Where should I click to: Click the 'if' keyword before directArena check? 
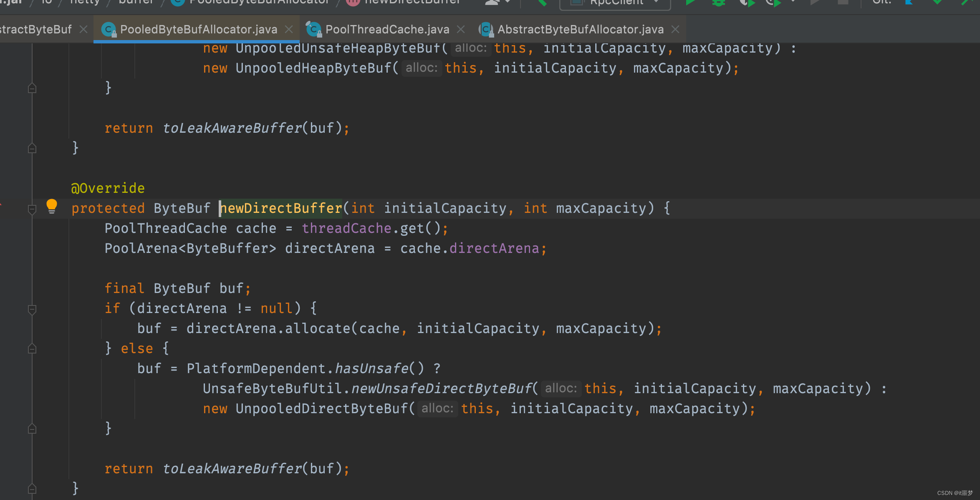tap(112, 308)
